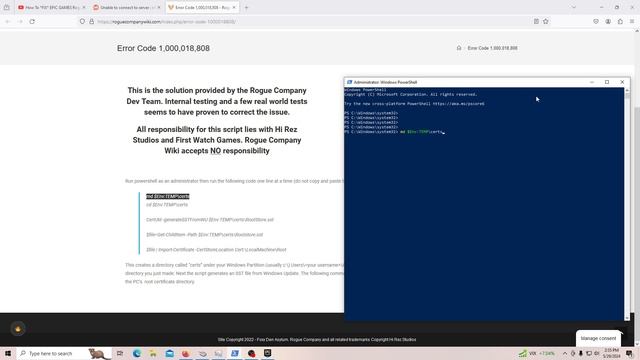Image resolution: width=640 pixels, height=360 pixels.
Task: Show site security padlock info
Action: [92, 22]
